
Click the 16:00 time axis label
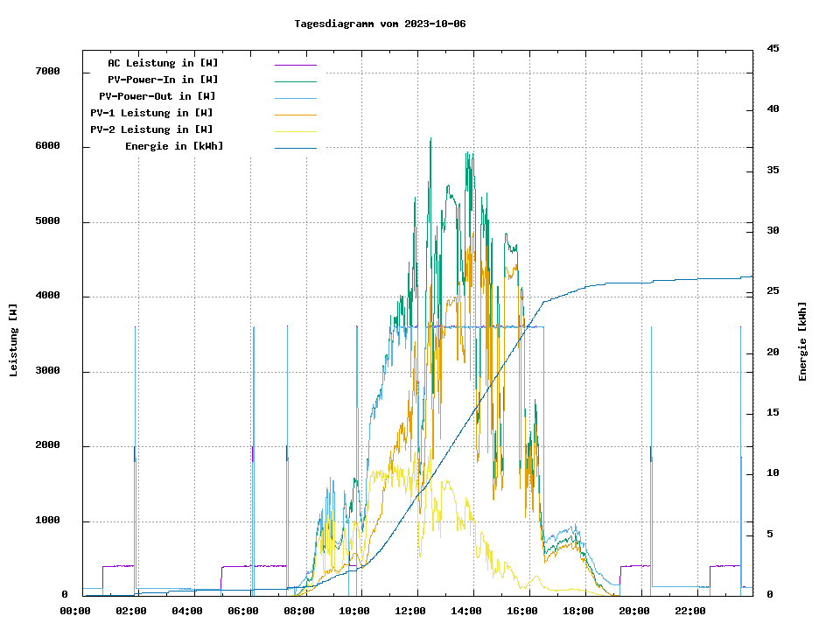[522, 611]
